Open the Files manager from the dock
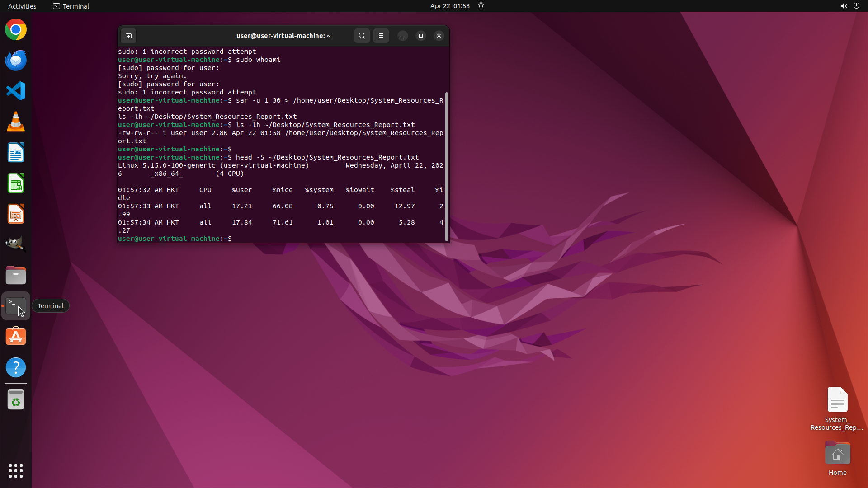This screenshot has width=868, height=488. 16,275
